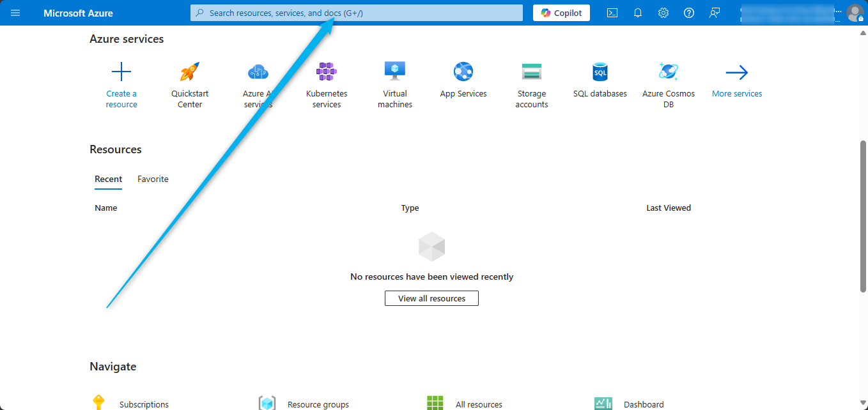This screenshot has height=410, width=868.
Task: Click the Resource groups link text
Action: (318, 404)
